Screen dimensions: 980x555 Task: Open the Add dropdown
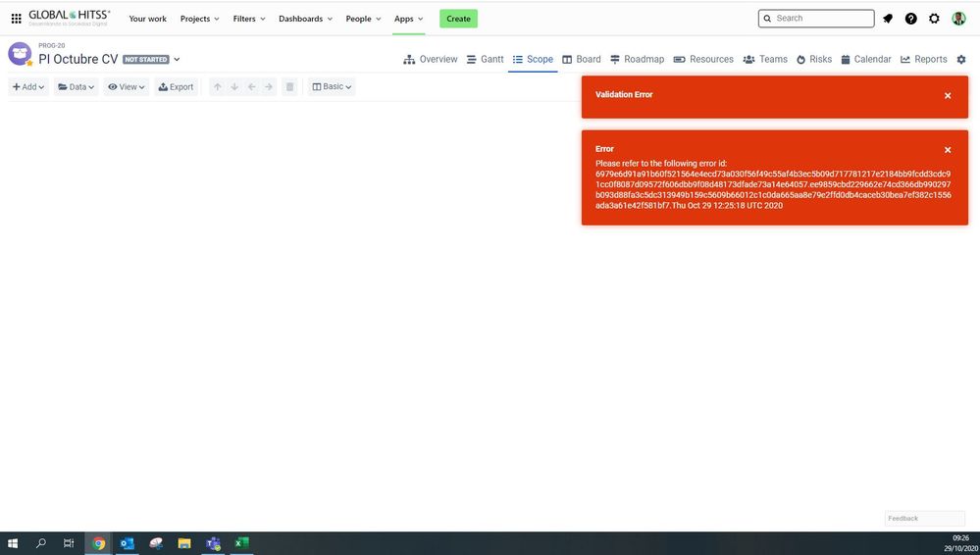point(28,87)
